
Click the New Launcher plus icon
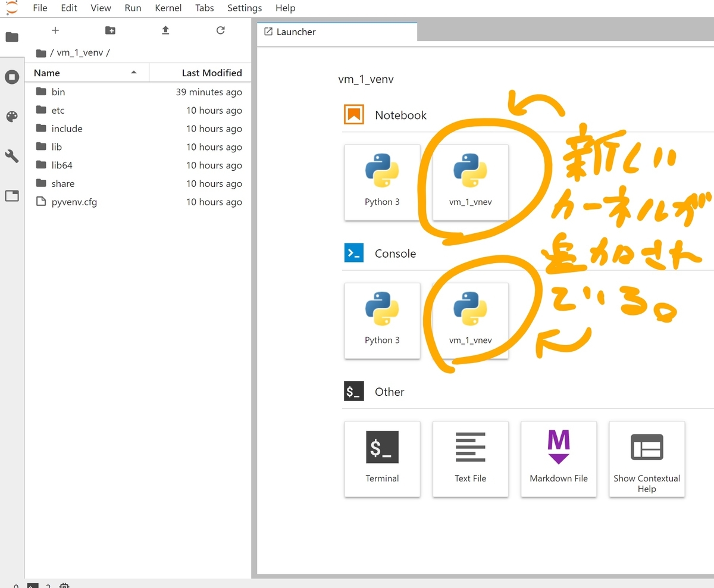click(55, 30)
